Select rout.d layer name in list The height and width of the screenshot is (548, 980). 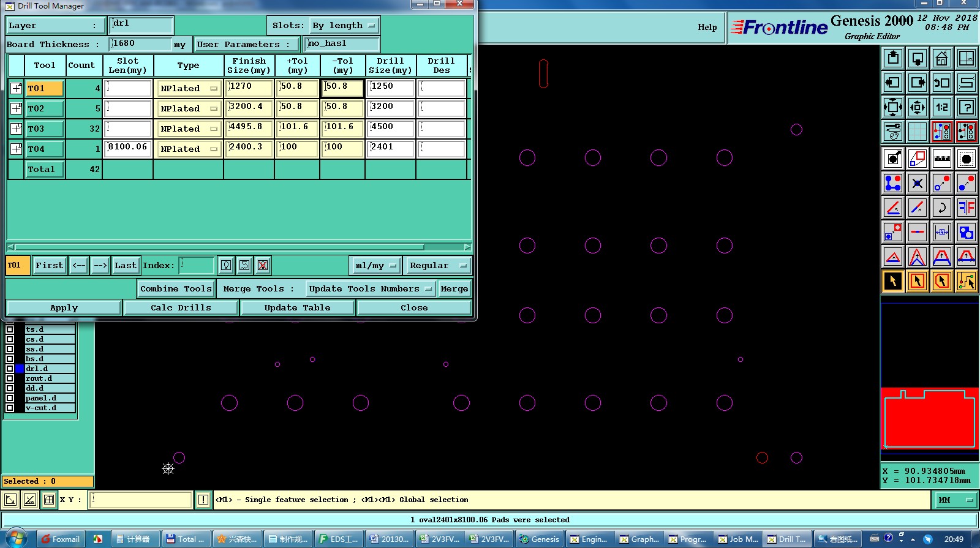point(50,378)
